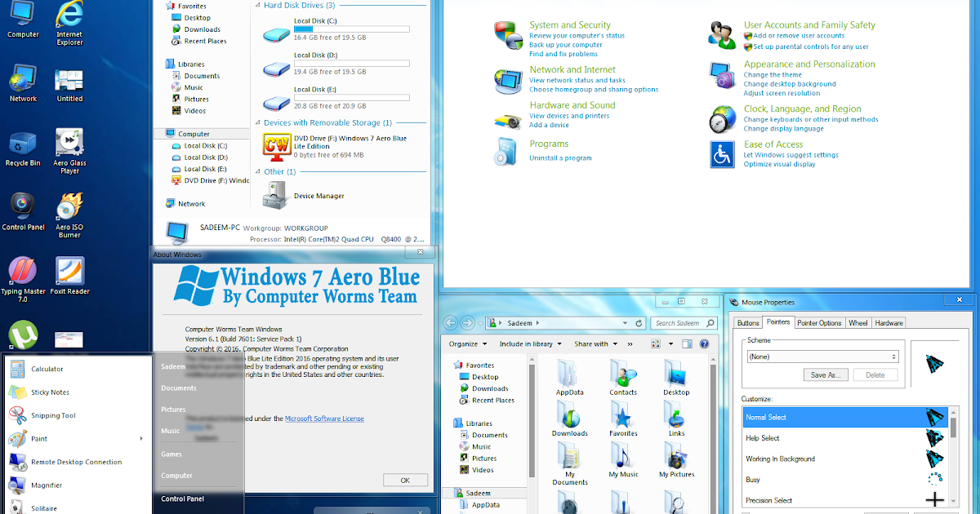
Task: Open the Organize dropdown menu
Action: [466, 344]
